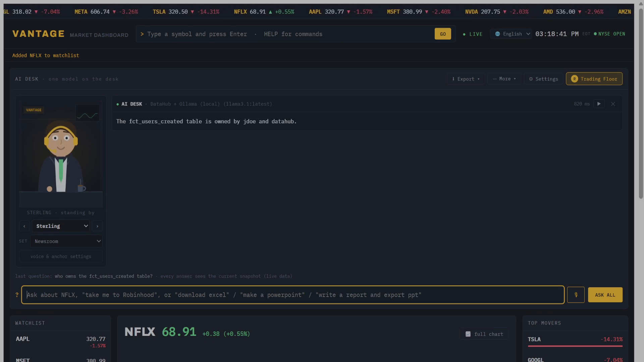Click the VANTAGE logo title
The width and height of the screenshot is (644, 362).
tap(38, 34)
